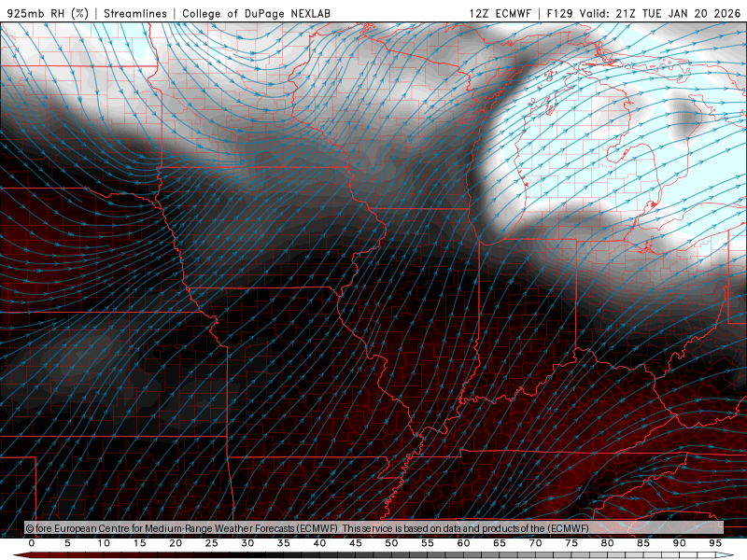The image size is (747, 560).
Task: Click "College of DuPage NEXLAB" header text
Action: coord(256,13)
